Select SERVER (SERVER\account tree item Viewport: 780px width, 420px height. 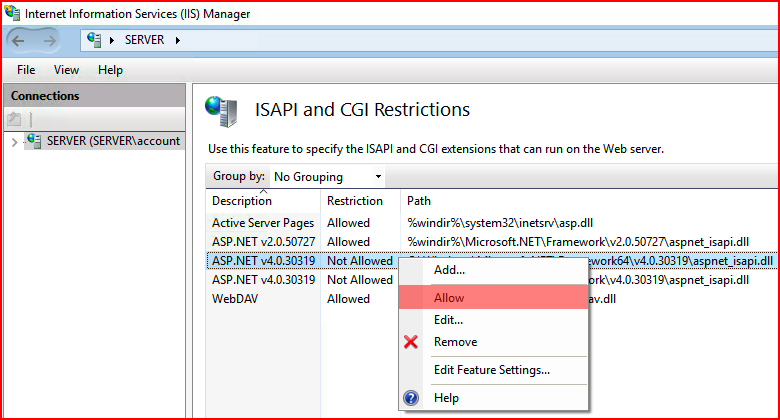113,141
